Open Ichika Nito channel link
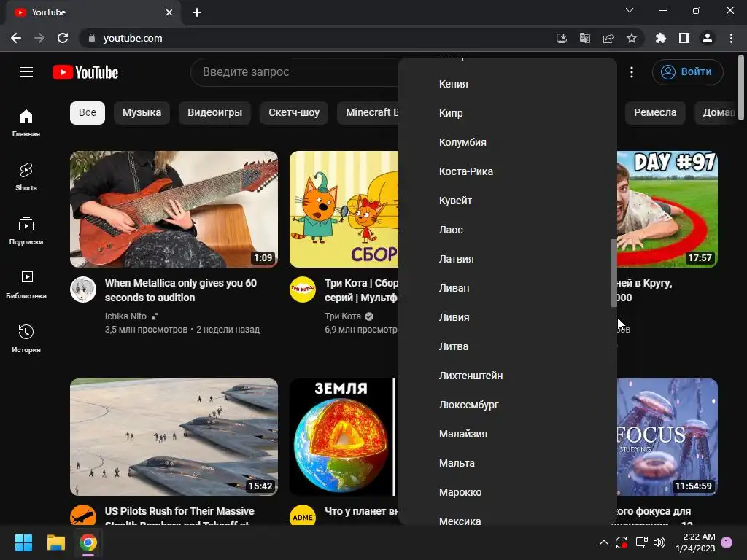Viewport: 747px width, 560px height. click(125, 316)
